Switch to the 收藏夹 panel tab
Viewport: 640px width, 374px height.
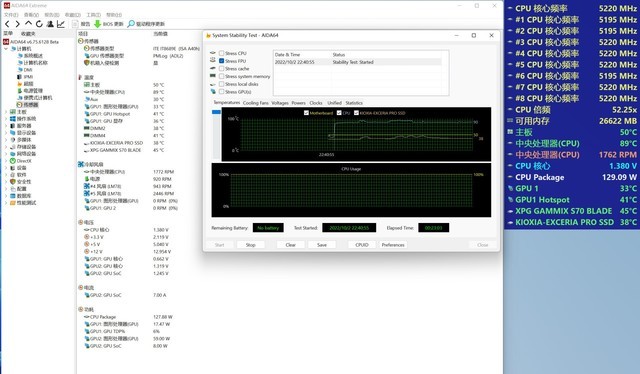(x=28, y=33)
